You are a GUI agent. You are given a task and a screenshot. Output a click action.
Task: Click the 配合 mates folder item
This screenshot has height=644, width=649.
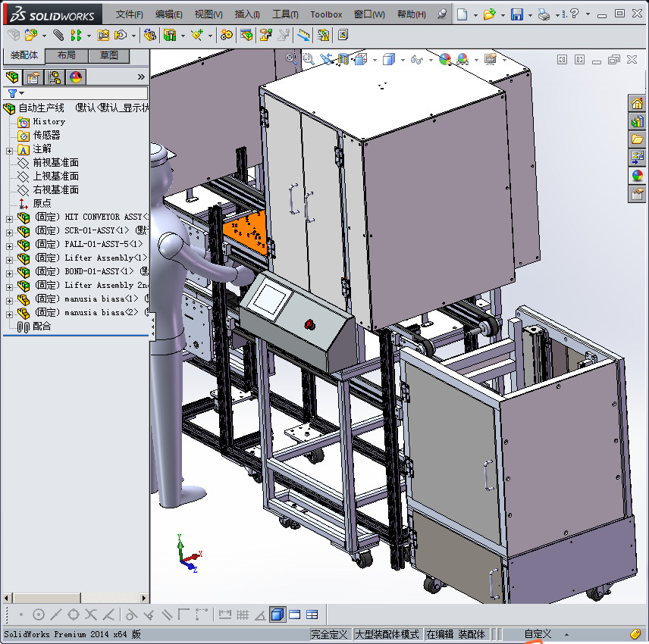[42, 326]
